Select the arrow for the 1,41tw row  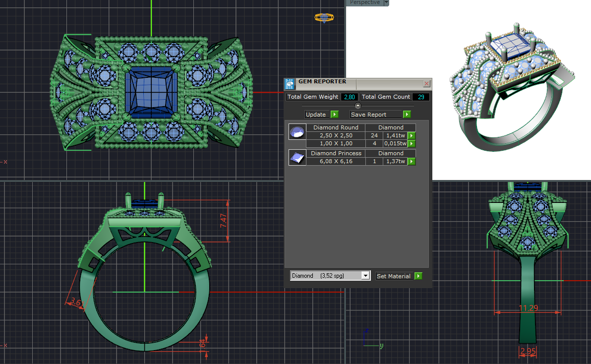(x=412, y=135)
